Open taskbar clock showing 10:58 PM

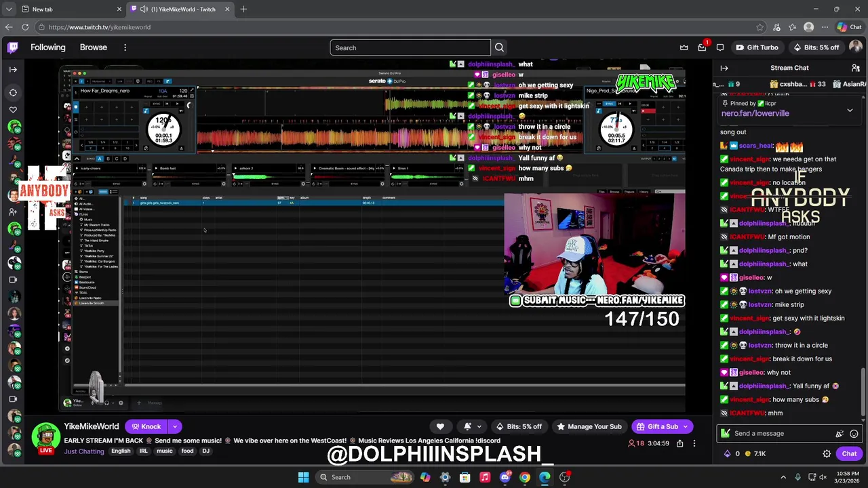(846, 477)
